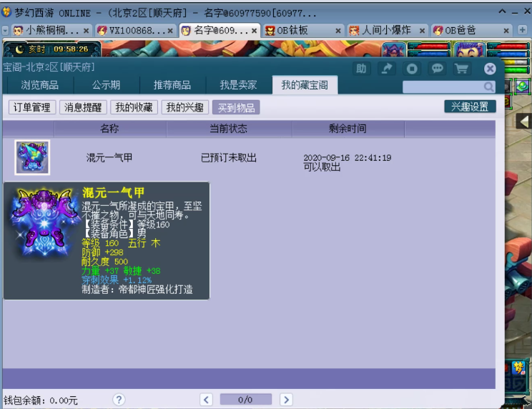Image resolution: width=532 pixels, height=409 pixels.
Task: Click the in-game clock 亥时 display
Action: point(52,49)
